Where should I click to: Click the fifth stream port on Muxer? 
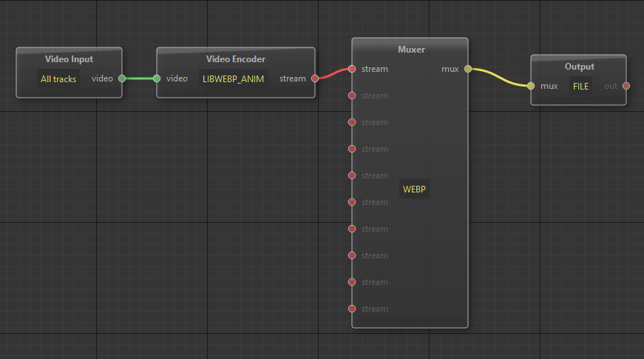coord(352,175)
